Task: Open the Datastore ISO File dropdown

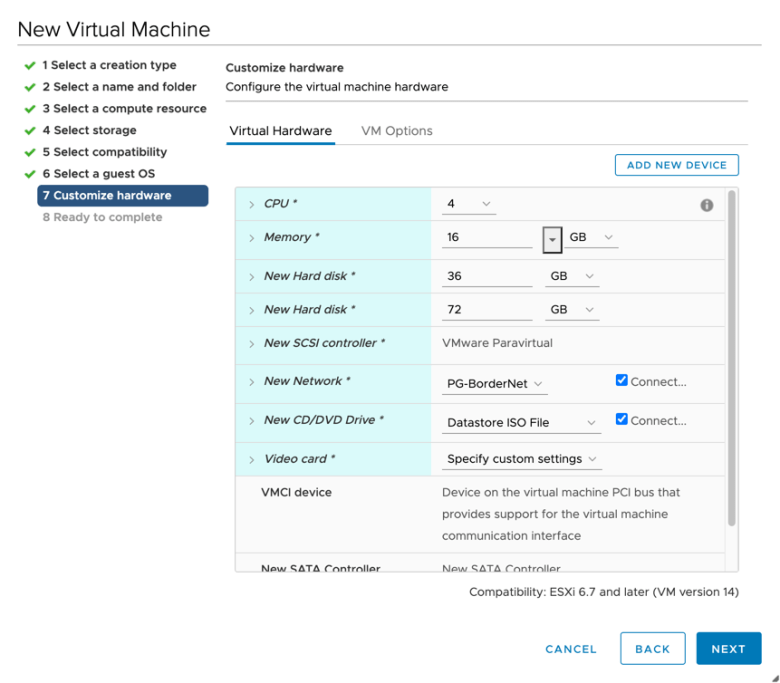Action: point(521,423)
